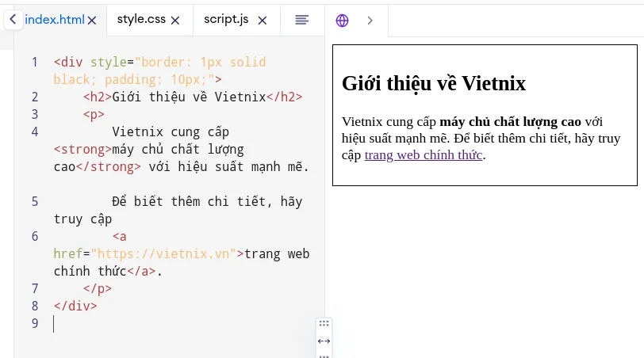Click line number 5 in the gutter
644x358 pixels.
tap(35, 202)
